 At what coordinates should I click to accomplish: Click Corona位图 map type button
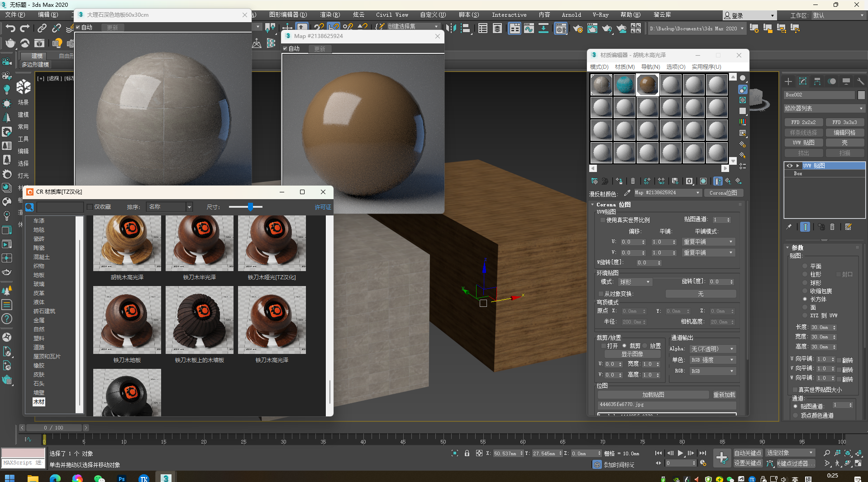(723, 193)
